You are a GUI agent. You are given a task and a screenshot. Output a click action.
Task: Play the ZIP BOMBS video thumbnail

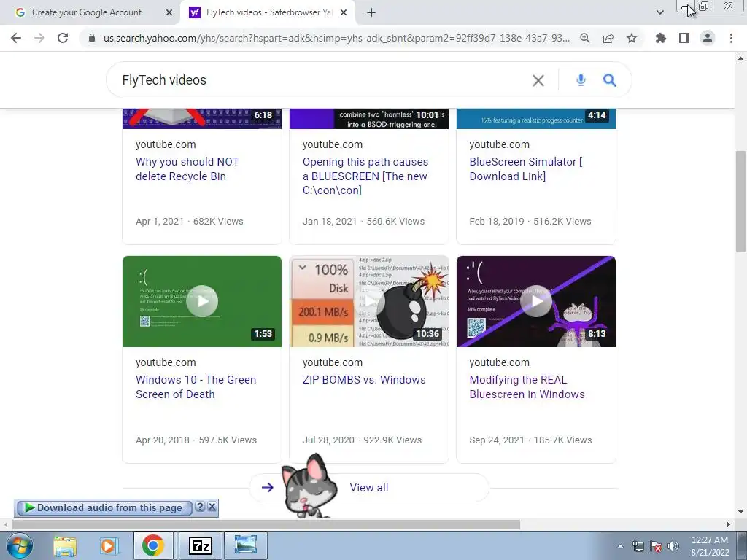pos(369,301)
